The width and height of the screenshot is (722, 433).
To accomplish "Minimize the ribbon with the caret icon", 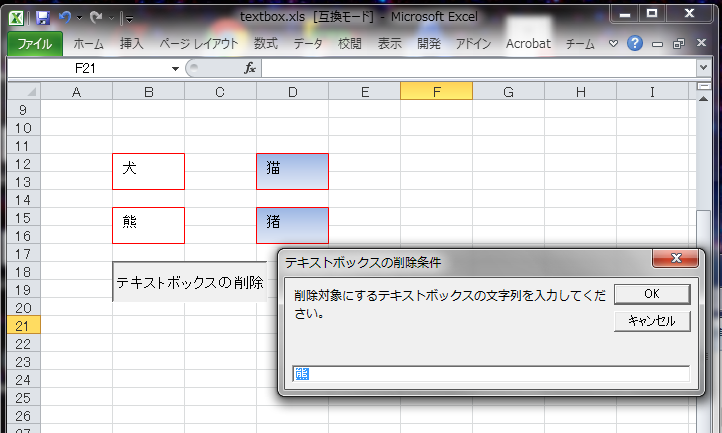I will click(614, 44).
